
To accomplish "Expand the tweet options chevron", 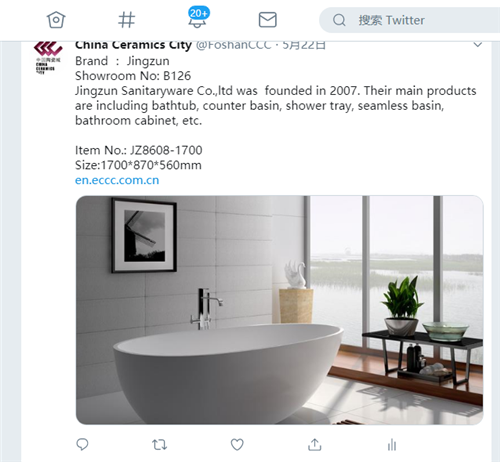I will click(x=478, y=45).
